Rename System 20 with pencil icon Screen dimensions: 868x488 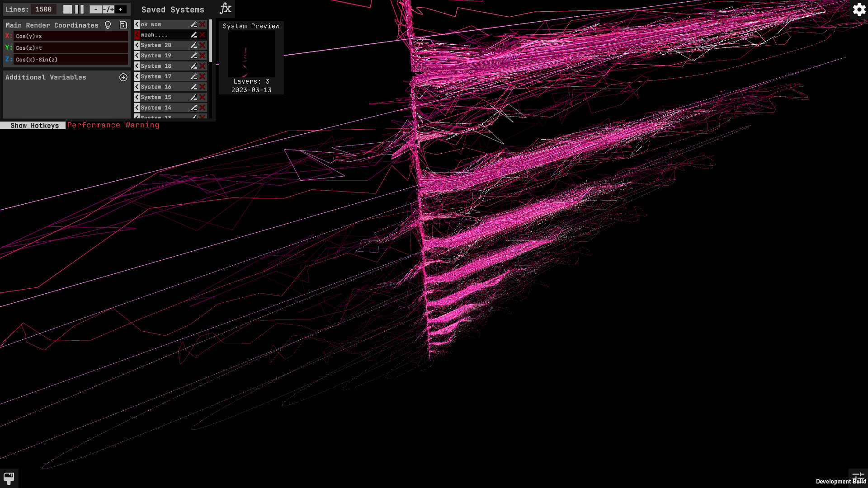tap(193, 45)
